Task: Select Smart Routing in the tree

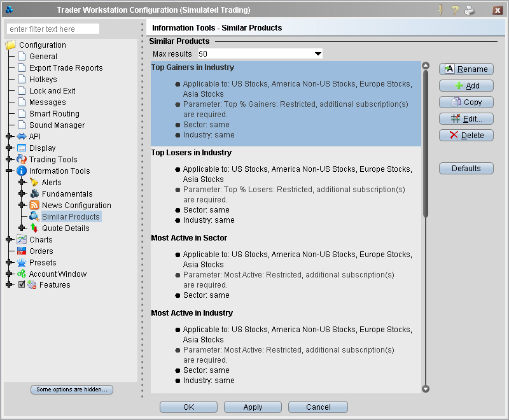Action: coord(54,114)
